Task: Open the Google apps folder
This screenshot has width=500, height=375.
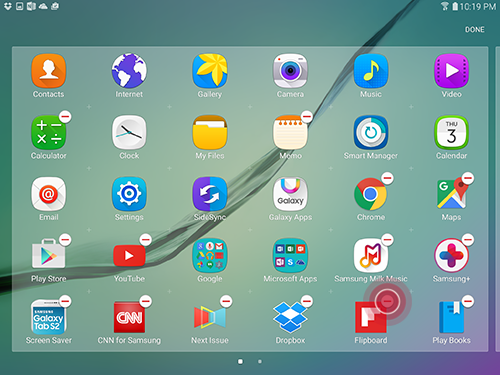Action: click(x=210, y=255)
